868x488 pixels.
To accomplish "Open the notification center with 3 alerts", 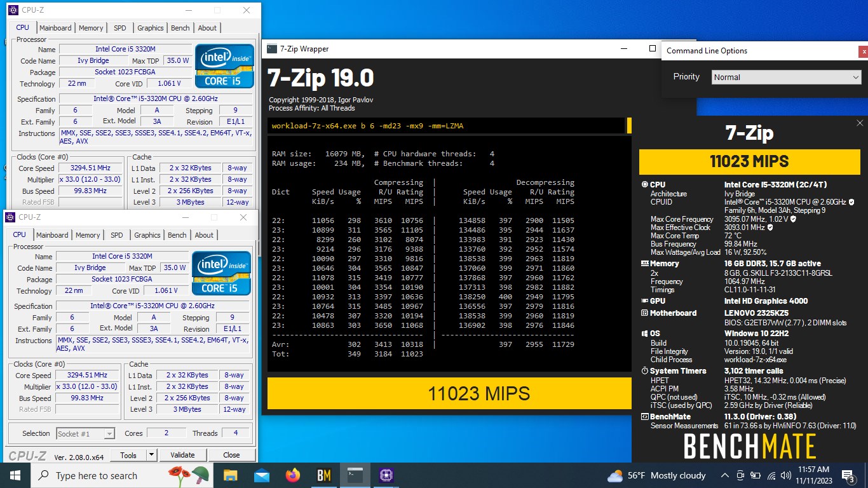I will tap(848, 475).
